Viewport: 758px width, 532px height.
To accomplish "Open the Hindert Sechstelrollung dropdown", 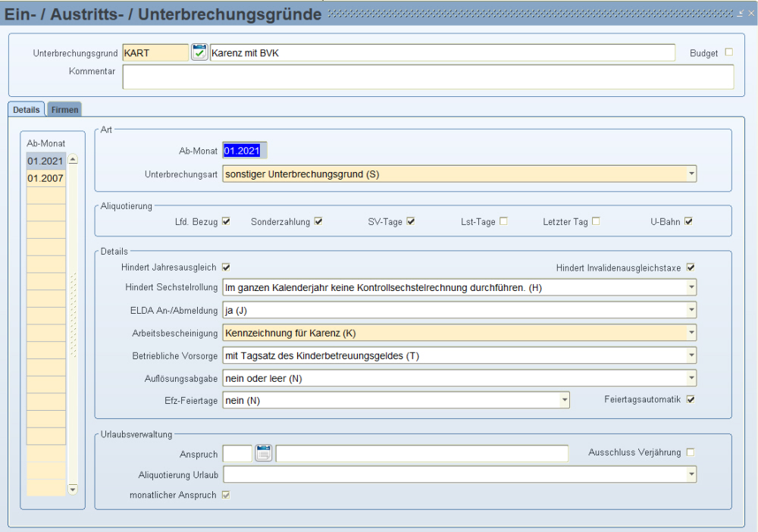I will [x=691, y=288].
